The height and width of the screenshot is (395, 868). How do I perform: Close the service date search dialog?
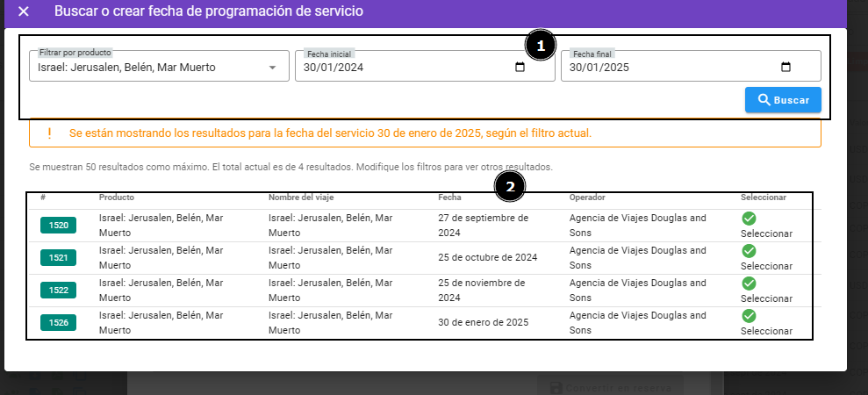tap(24, 11)
